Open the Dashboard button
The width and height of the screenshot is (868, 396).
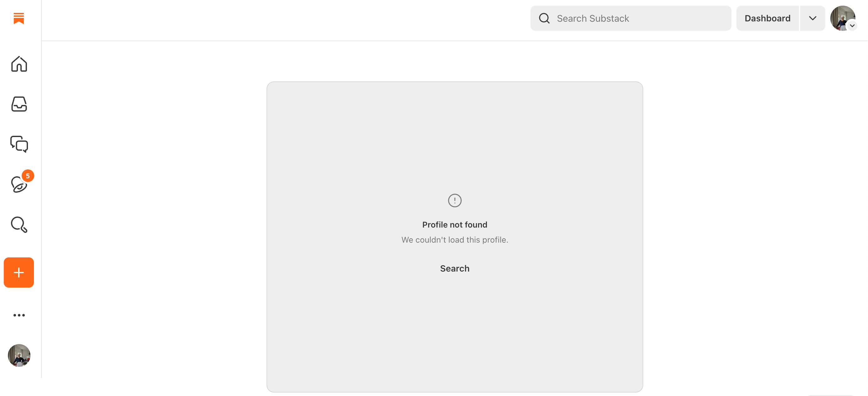767,18
